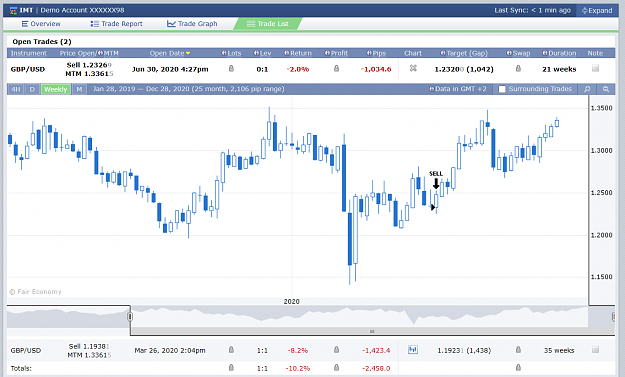The width and height of the screenshot is (625, 377).
Task: Click the Chart column header
Action: tap(413, 53)
